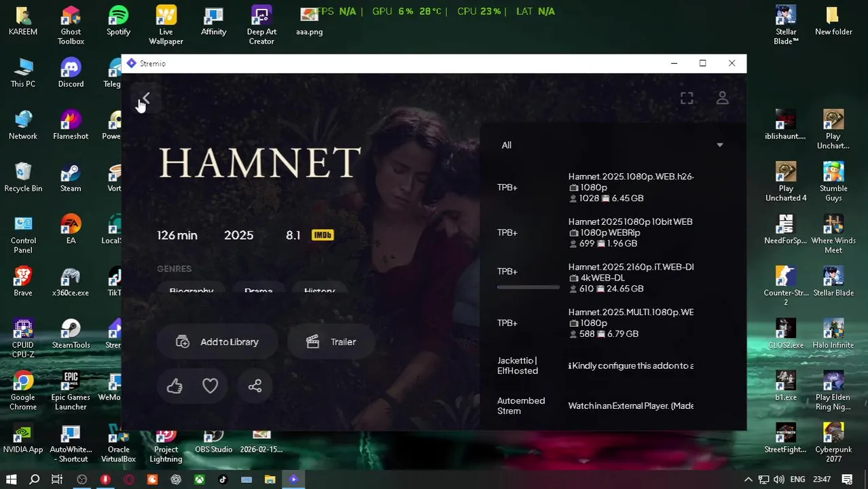Open Cyberpunk 2077 desktop shortcut

833,443
